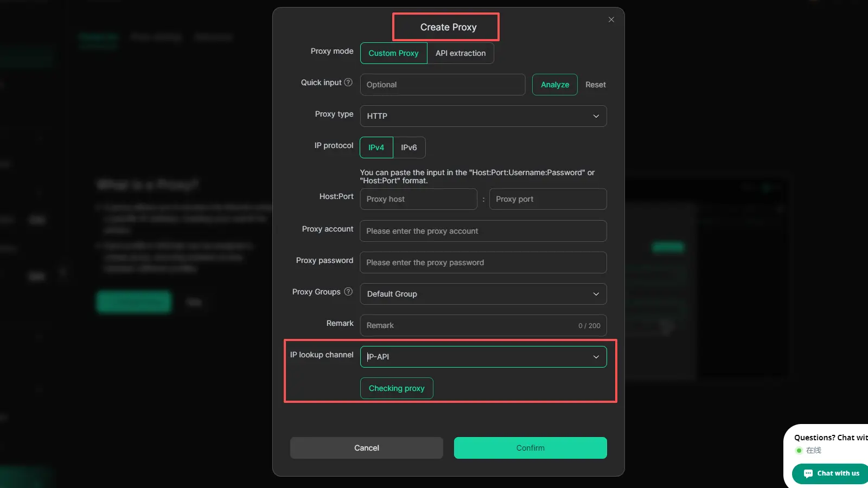Click into the Proxy host field
The width and height of the screenshot is (868, 488).
tap(418, 199)
